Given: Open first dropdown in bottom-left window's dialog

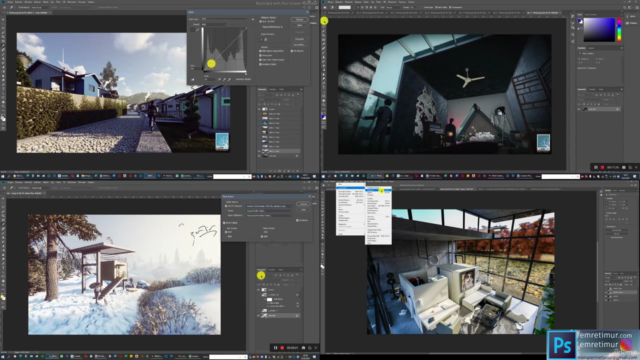Looking at the screenshot, I should [x=269, y=206].
